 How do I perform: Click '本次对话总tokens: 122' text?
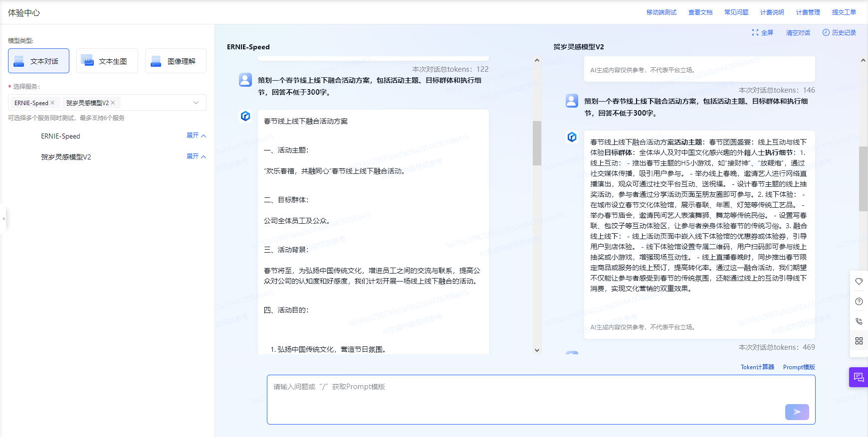tap(450, 69)
